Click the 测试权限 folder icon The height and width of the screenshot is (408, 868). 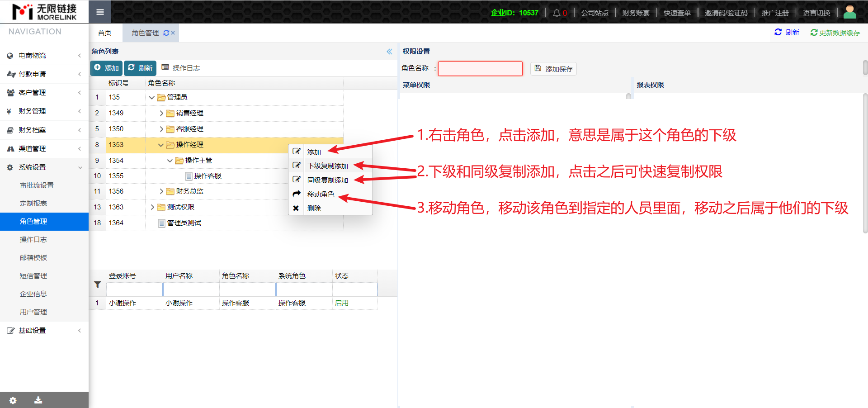pyautogui.click(x=161, y=207)
